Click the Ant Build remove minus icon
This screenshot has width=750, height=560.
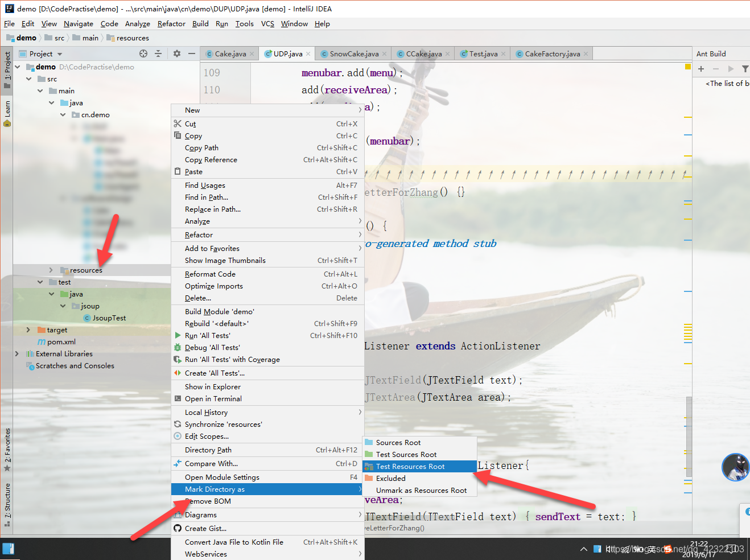[x=716, y=69]
